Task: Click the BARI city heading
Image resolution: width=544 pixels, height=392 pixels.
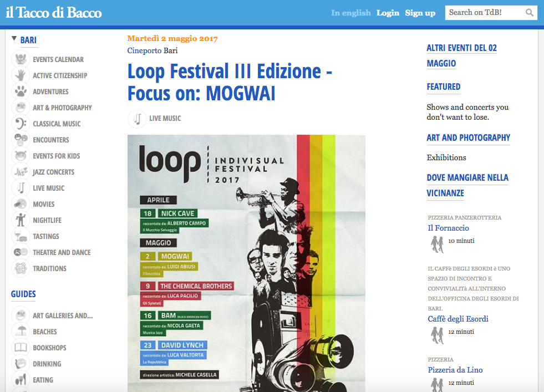Action: click(28, 40)
